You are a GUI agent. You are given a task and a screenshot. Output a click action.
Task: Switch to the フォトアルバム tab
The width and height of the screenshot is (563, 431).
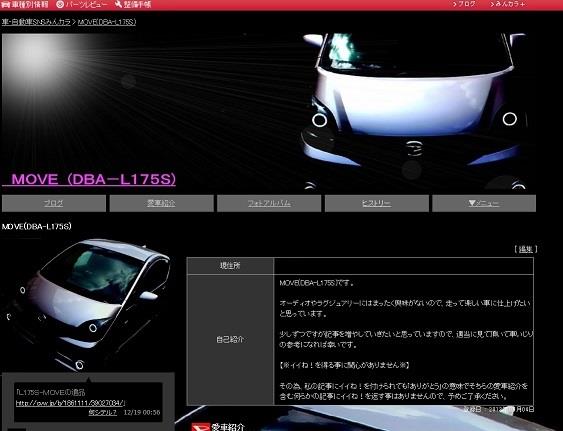pos(269,203)
